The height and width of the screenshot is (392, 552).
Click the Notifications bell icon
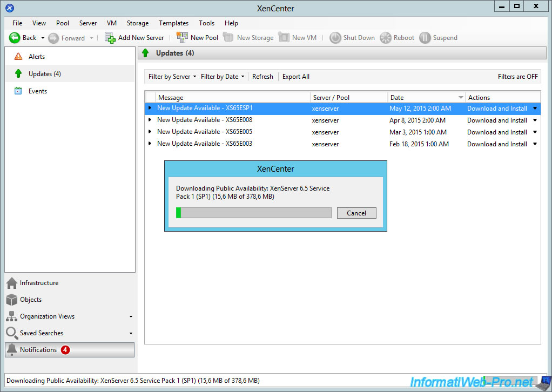(x=12, y=350)
